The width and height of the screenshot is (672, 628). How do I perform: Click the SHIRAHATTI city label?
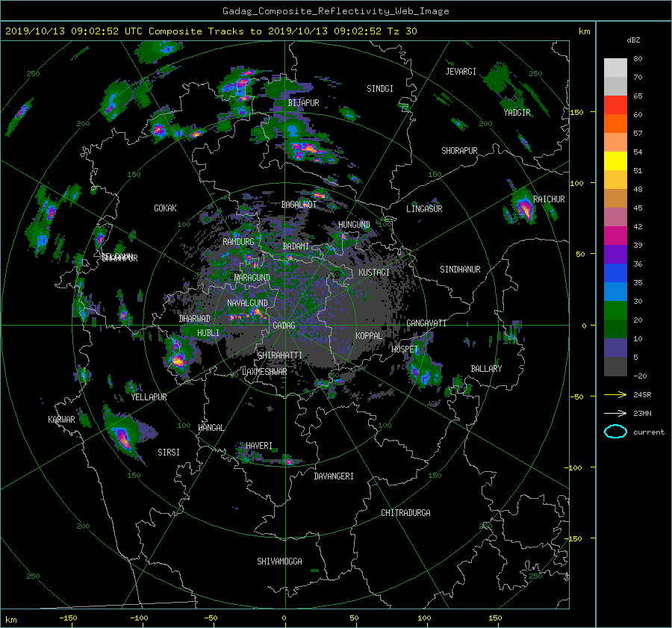coord(280,355)
